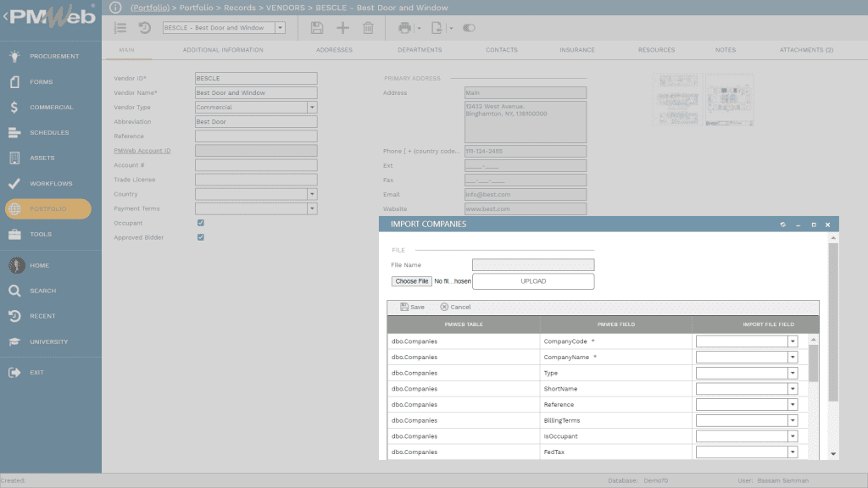Click the Exit icon in sidebar
Screen dimensions: 868x488
coord(15,373)
